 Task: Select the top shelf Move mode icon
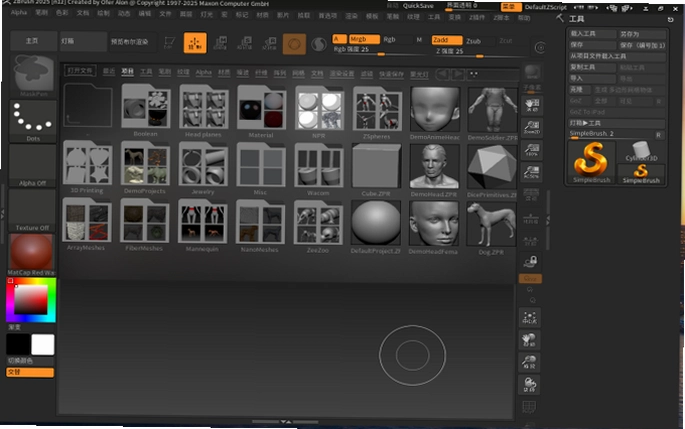coord(220,43)
